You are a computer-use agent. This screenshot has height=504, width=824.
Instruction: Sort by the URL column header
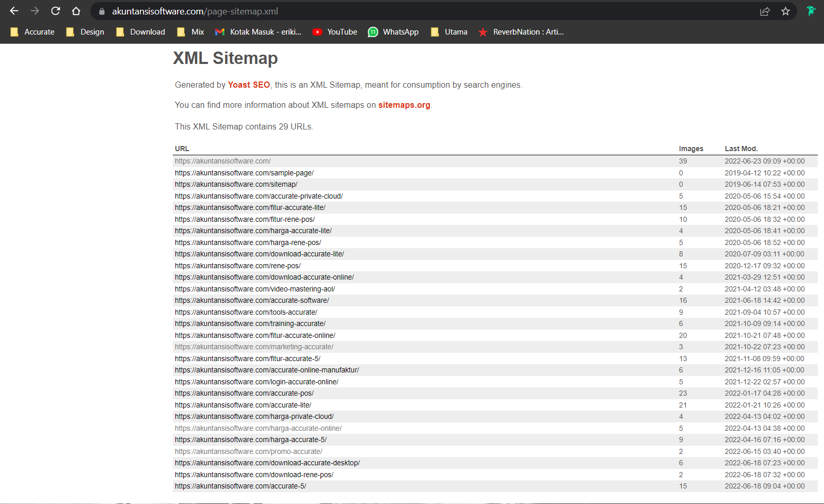point(182,149)
